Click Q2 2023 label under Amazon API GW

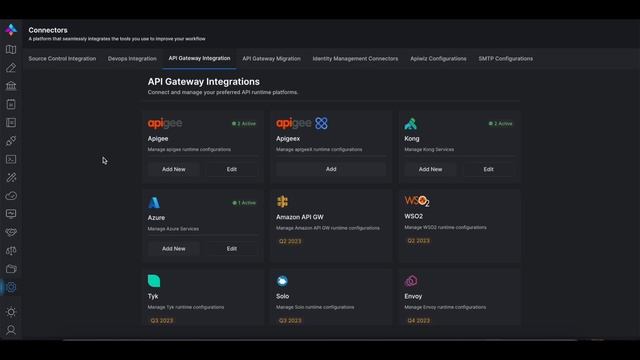tap(290, 241)
